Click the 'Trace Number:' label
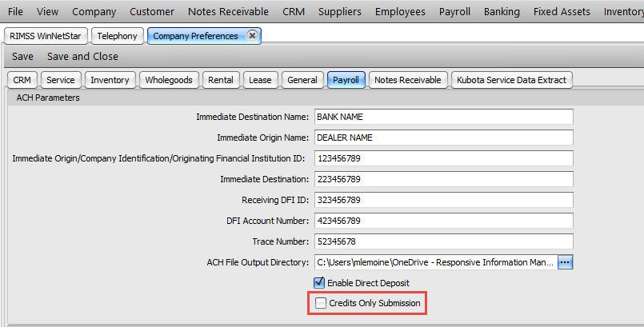 pyautogui.click(x=281, y=241)
